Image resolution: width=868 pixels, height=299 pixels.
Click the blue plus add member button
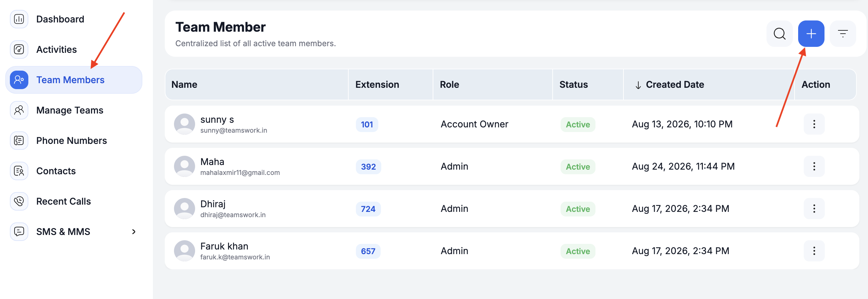coord(811,34)
